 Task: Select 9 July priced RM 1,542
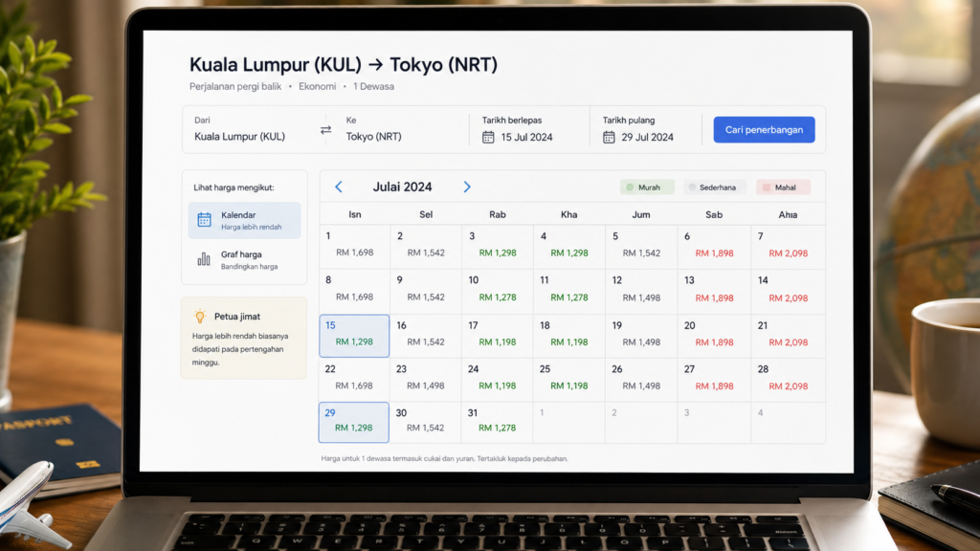coord(426,292)
